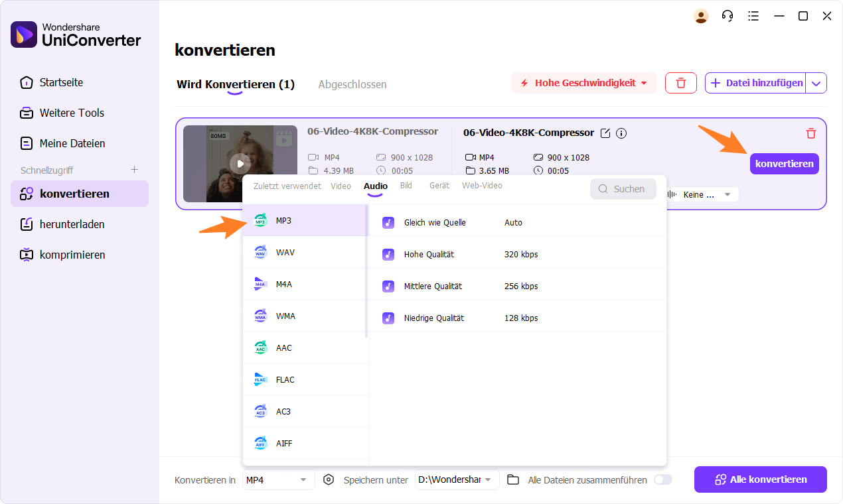Image resolution: width=843 pixels, height=504 pixels.
Task: Select FLAC format in the list
Action: (305, 379)
